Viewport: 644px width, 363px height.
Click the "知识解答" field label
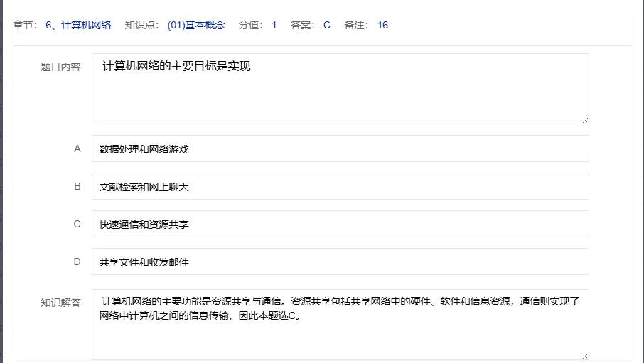click(x=60, y=302)
